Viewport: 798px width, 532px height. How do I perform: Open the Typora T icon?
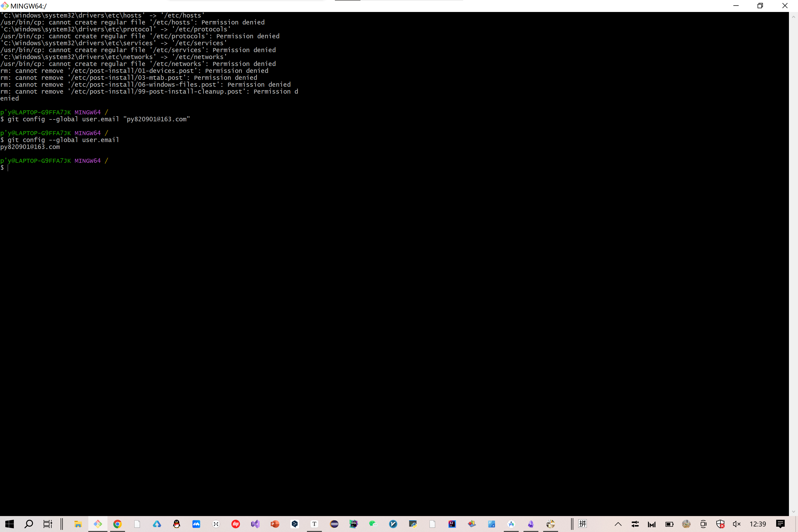314,524
